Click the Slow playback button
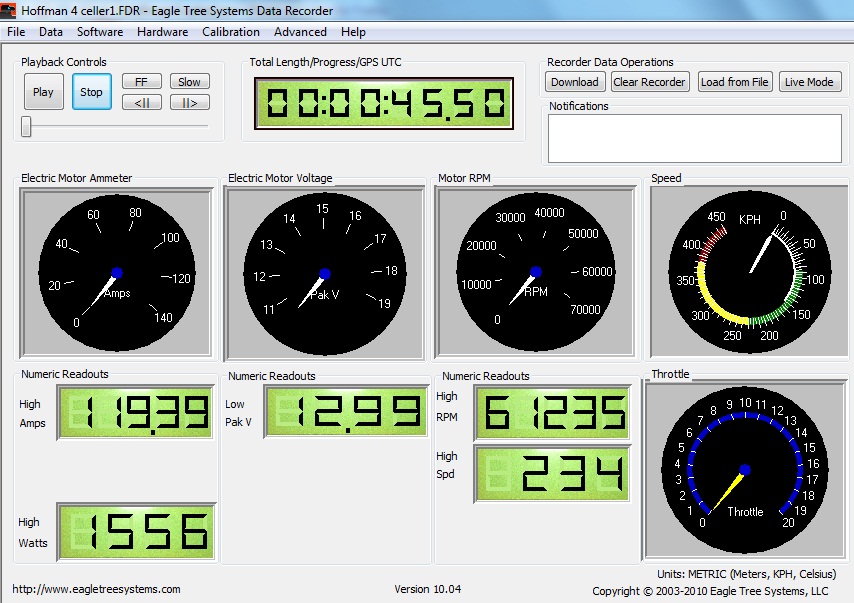Screen dimensions: 854x603 pos(190,82)
